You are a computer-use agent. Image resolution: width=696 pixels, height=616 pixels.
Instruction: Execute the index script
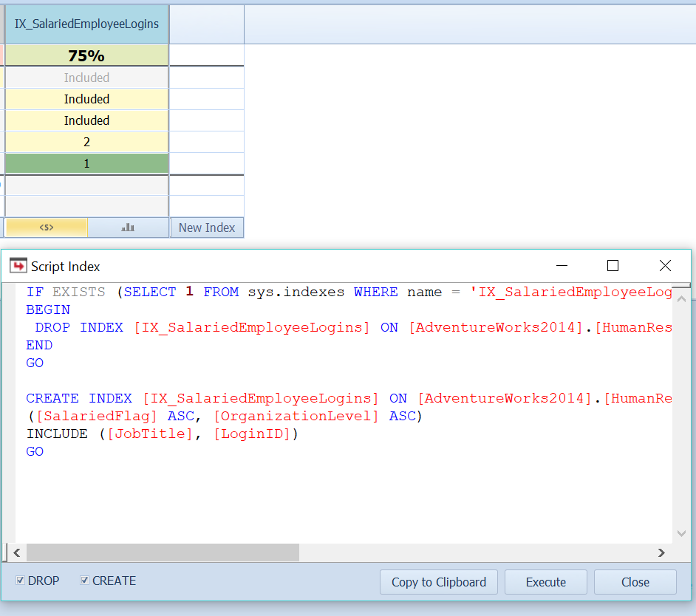(x=545, y=581)
